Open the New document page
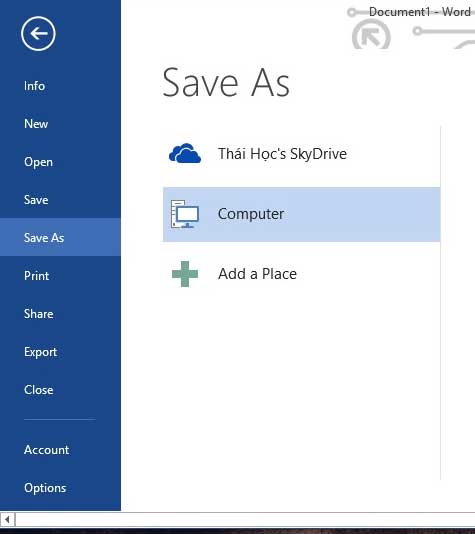 click(x=36, y=124)
